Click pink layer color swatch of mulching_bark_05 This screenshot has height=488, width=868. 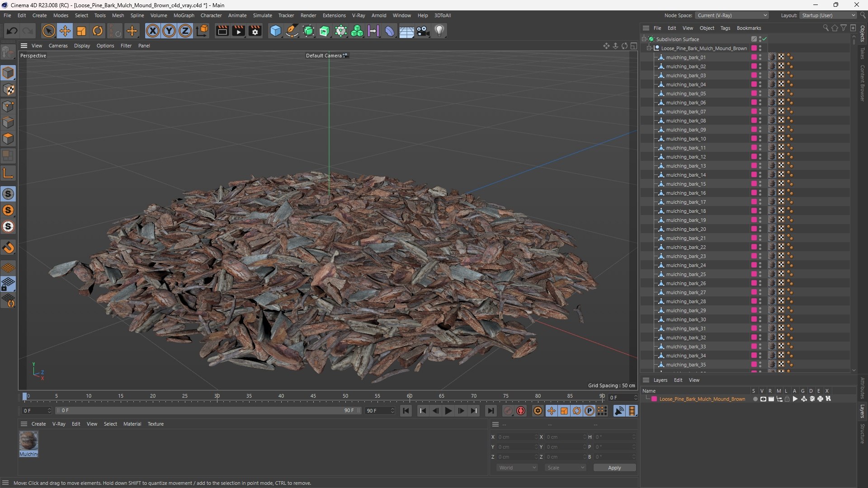[x=754, y=94]
